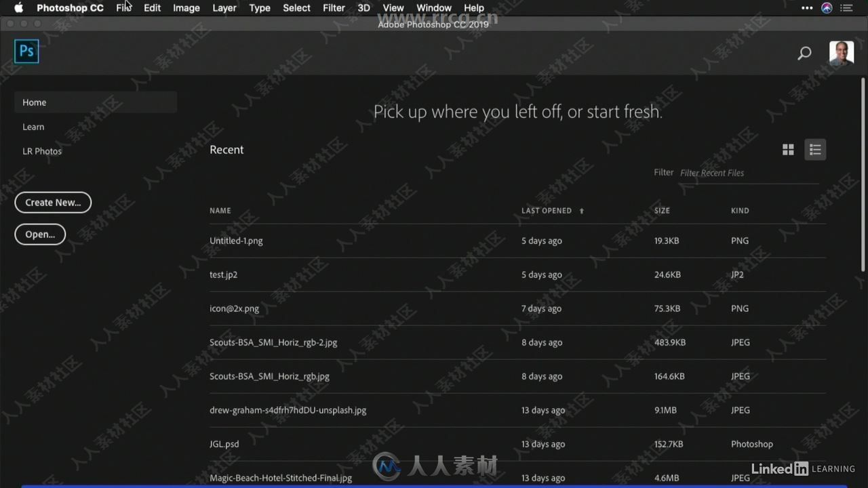Click the 9.1MB size cell
This screenshot has height=488, width=868.
pyautogui.click(x=665, y=410)
